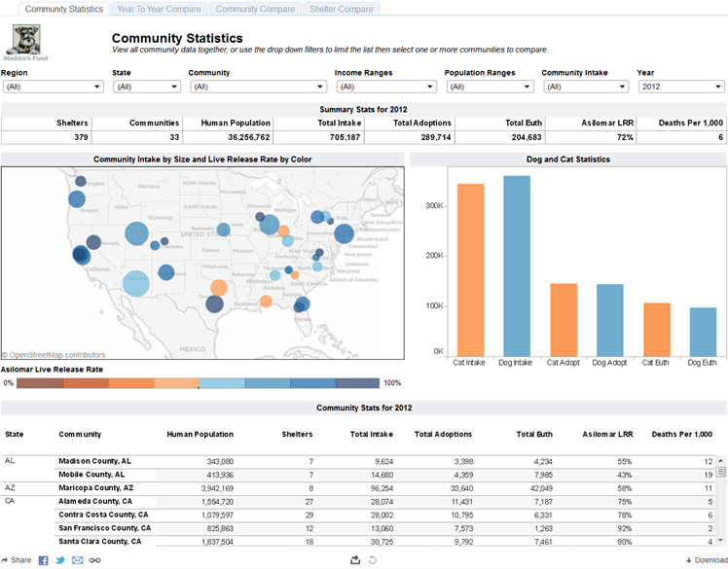Click the Human Population table column header

(x=200, y=435)
